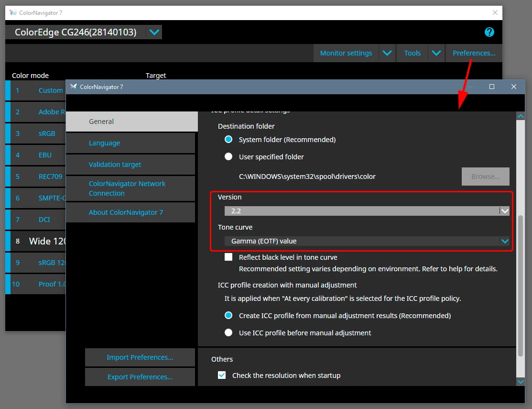Click ColorNavigator butterfly icon in Preferences title bar
Image resolution: width=532 pixels, height=409 pixels.
click(x=73, y=87)
